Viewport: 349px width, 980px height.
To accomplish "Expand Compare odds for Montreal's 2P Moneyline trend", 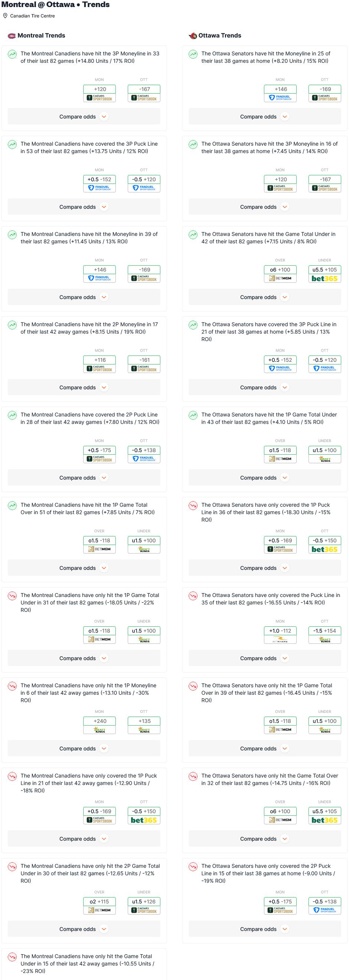I will click(x=84, y=387).
